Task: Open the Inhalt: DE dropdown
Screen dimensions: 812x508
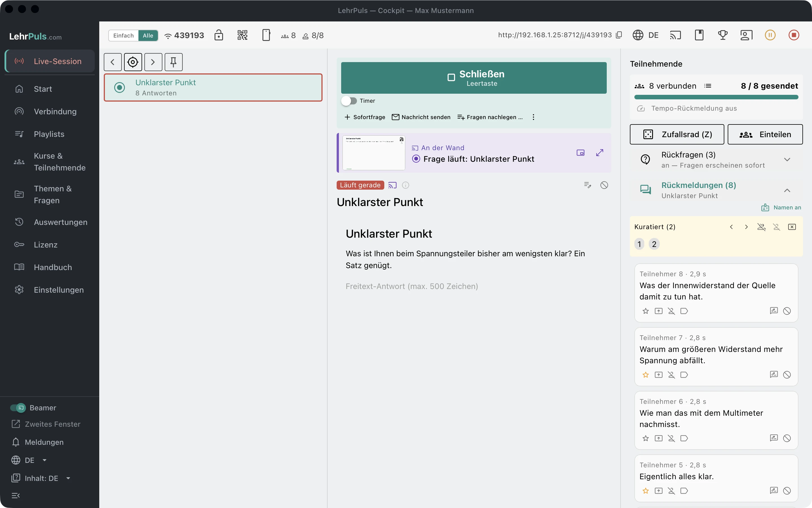Action: point(41,478)
